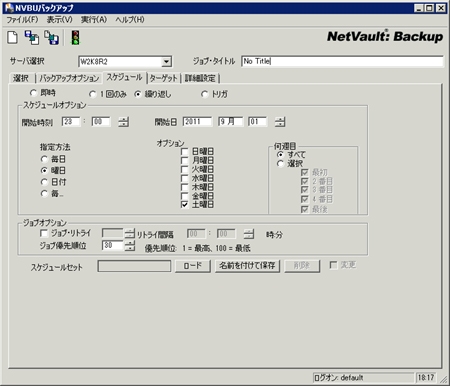Screen dimensions: 450x386
Task: Open the 表示(V) menu
Action: coord(59,20)
